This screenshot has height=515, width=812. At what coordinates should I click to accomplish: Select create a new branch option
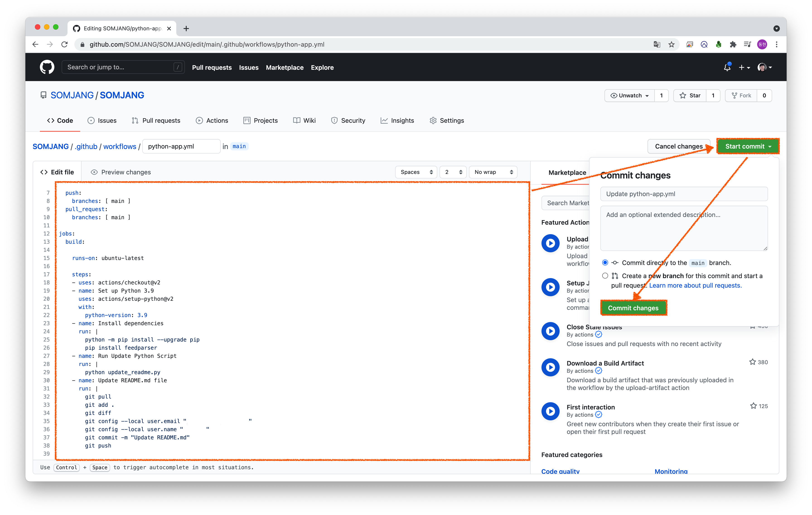click(x=605, y=276)
